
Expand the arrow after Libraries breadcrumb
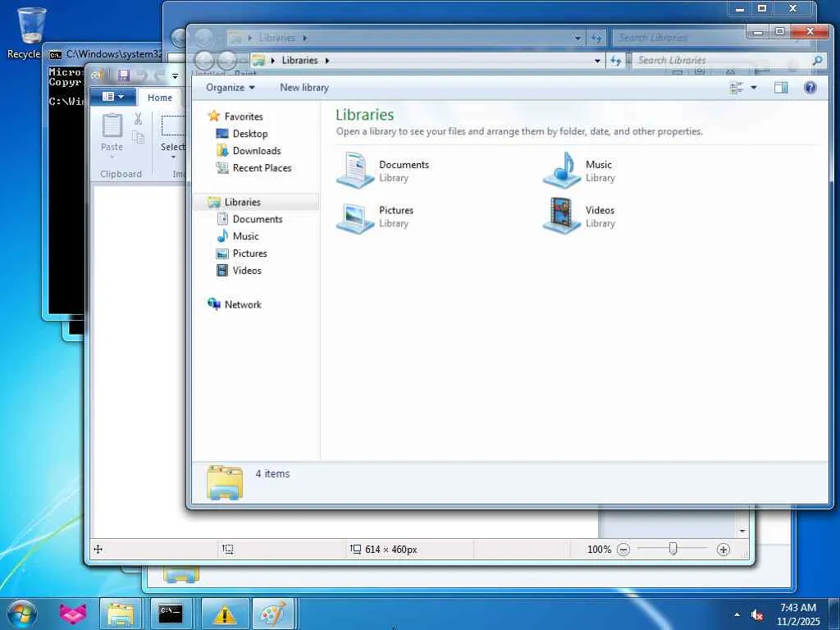(326, 61)
